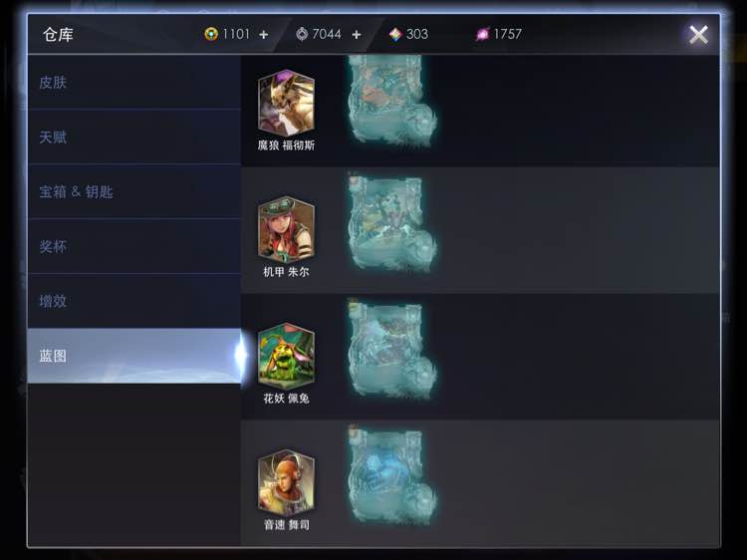Open 魔狼 福彻斯 blueprint card
The image size is (747, 560).
pyautogui.click(x=391, y=100)
